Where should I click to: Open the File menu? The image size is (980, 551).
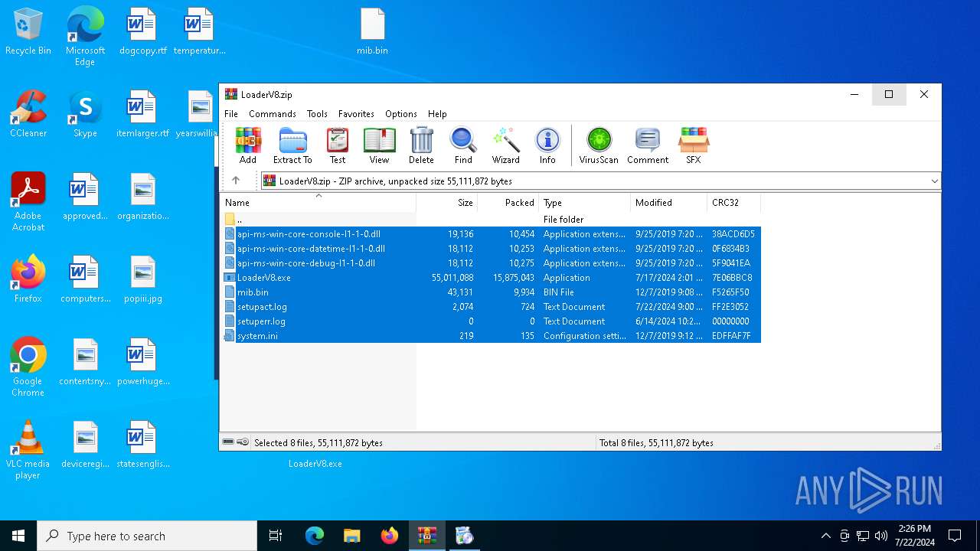231,113
